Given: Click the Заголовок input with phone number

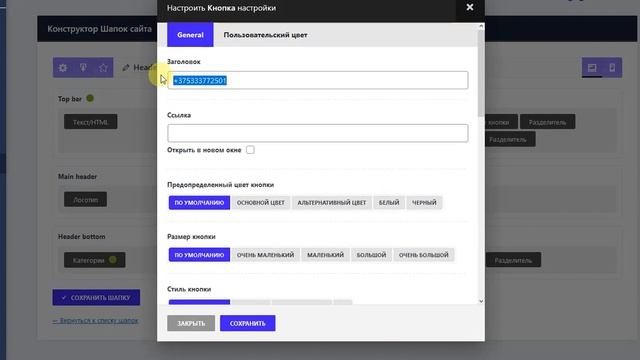Looking at the screenshot, I should (318, 80).
